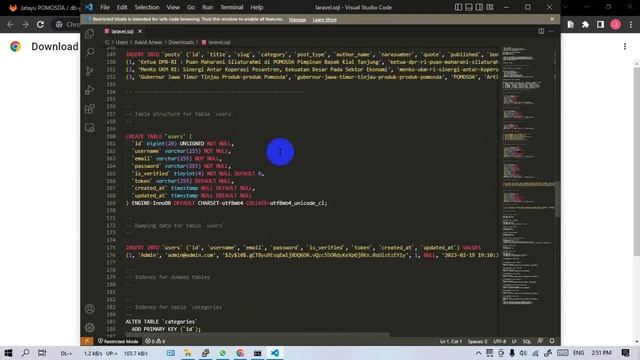This screenshot has width=640, height=360.
Task: Click the ALTER TABLE `categories` line
Action: pos(161,322)
